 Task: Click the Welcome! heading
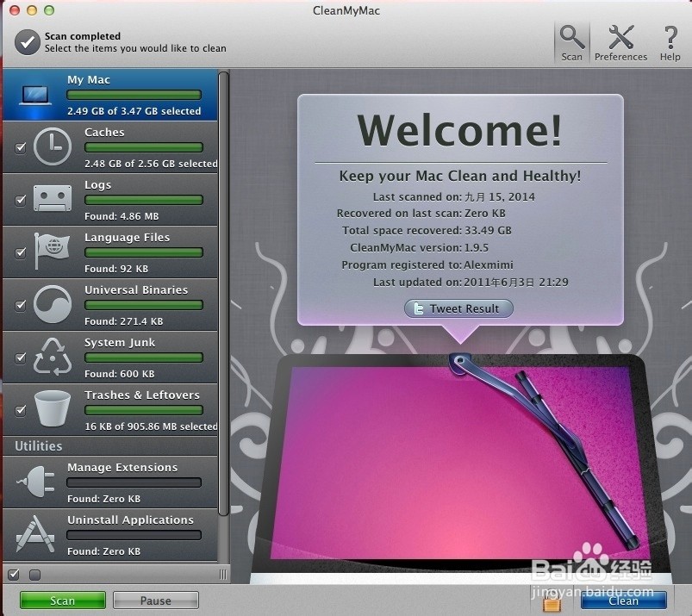(x=460, y=130)
